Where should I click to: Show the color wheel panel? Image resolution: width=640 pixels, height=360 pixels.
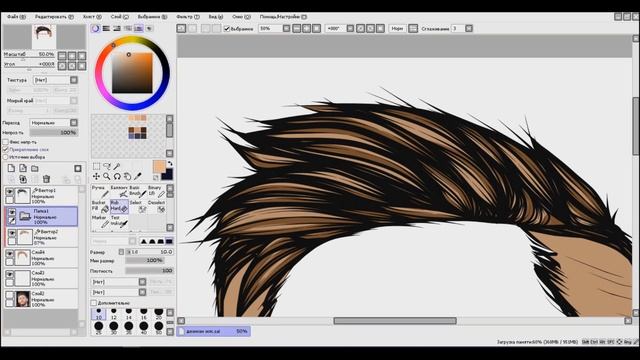coord(95,28)
